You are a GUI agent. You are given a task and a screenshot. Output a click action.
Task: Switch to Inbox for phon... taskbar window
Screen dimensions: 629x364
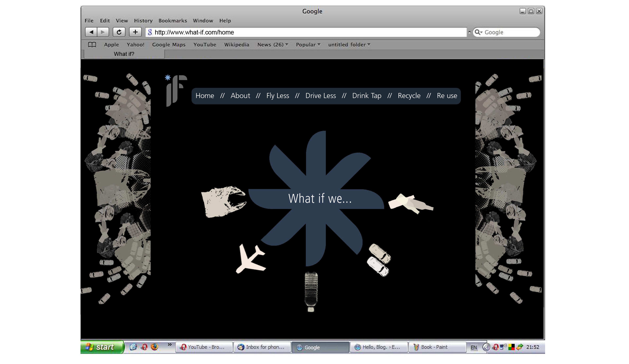tap(262, 347)
